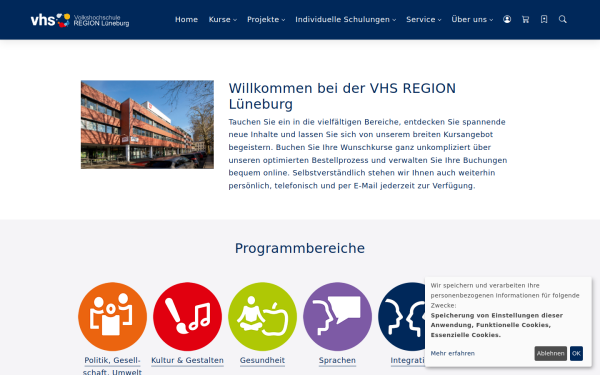Expand the Individuelle Schulungen dropdown menu

tap(346, 20)
